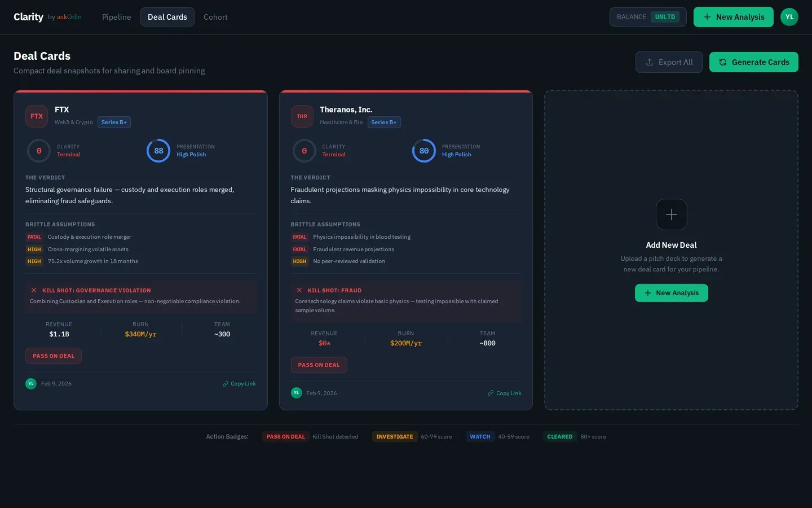Image resolution: width=812 pixels, height=508 pixels.
Task: Click New Analysis inside the Add New Deal panel
Action: click(x=671, y=293)
